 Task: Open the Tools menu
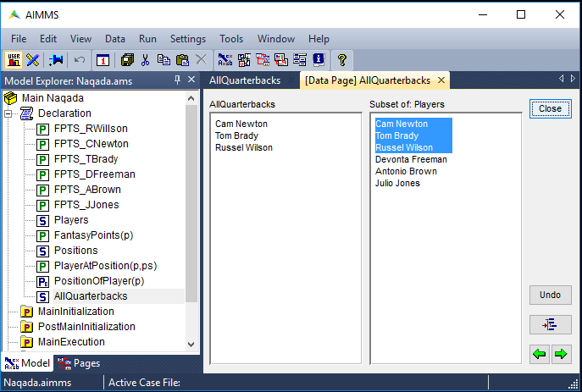(231, 39)
